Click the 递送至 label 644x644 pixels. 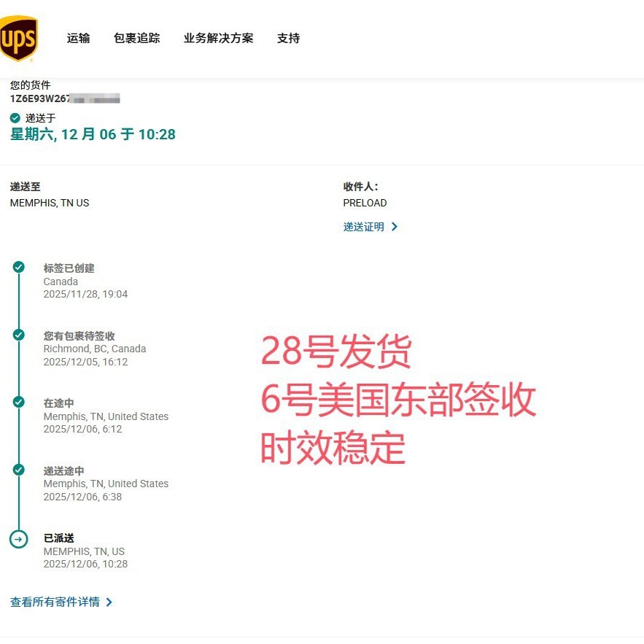click(x=26, y=187)
